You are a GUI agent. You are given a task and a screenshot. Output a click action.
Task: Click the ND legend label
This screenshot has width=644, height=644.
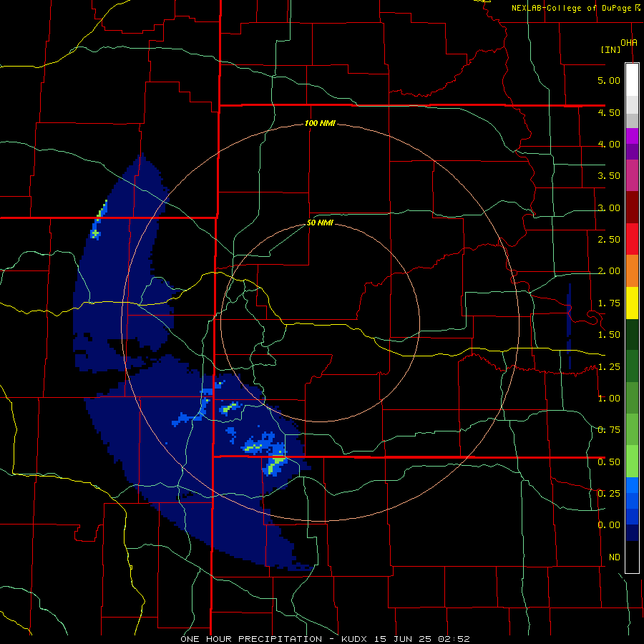pos(615,557)
